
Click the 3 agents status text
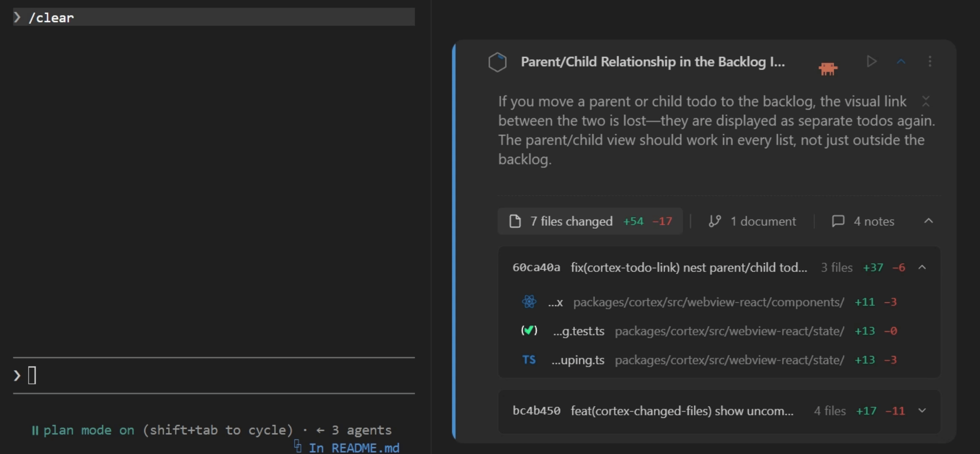(361, 430)
